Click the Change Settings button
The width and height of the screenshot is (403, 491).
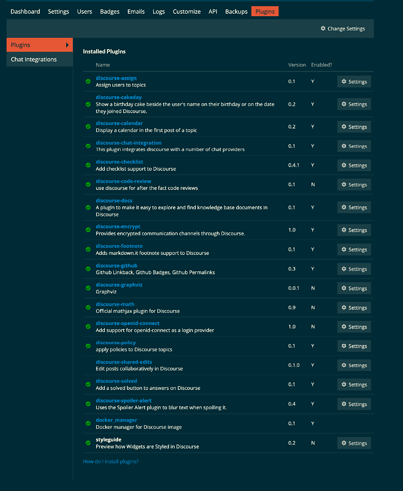pos(343,29)
